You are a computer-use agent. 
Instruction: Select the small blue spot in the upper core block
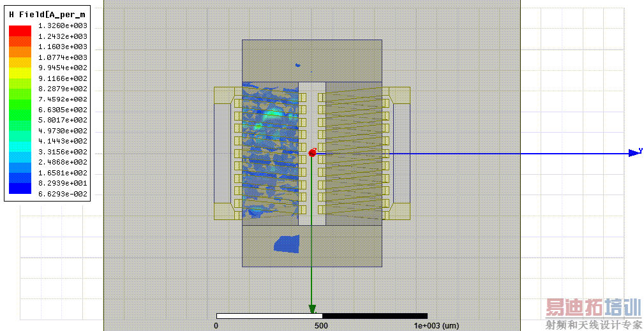tap(298, 65)
